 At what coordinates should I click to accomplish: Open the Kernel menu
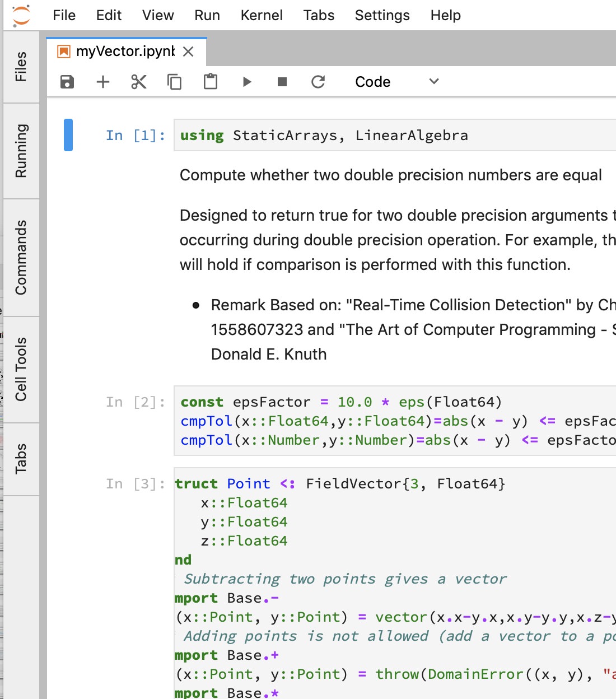(x=262, y=15)
